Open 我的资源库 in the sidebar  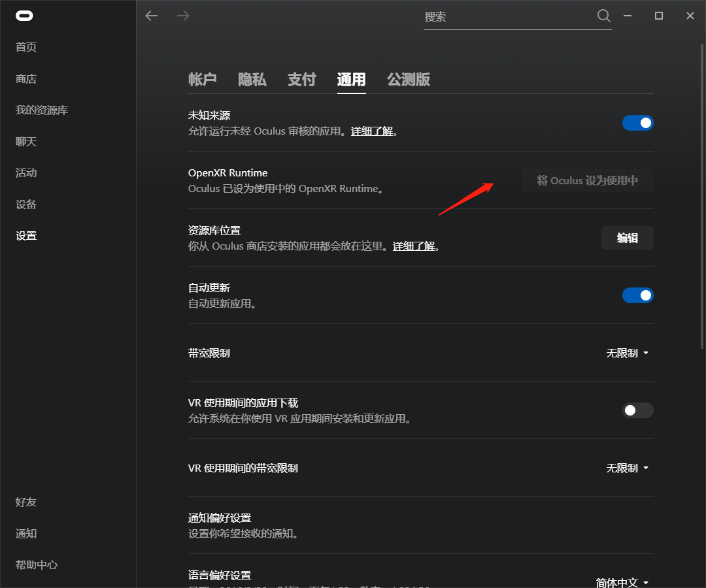coord(42,110)
